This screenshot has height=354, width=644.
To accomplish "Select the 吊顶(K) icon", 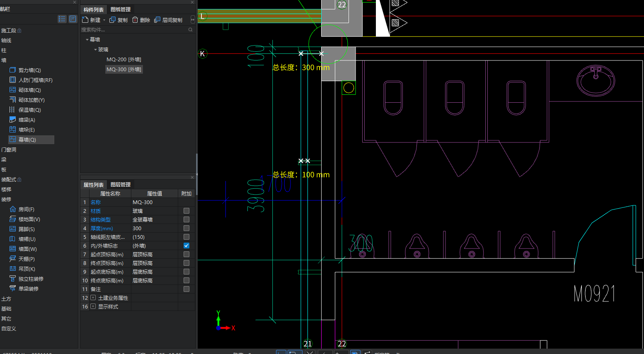I will coord(12,269).
